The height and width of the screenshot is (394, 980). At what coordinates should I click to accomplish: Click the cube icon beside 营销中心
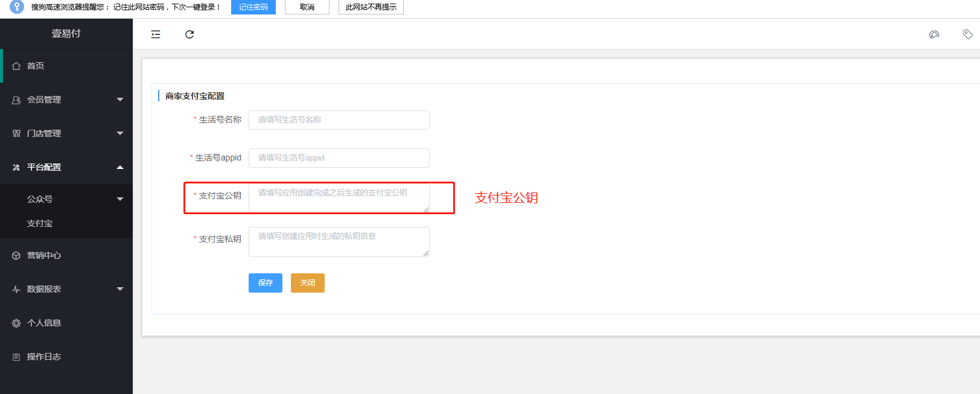[16, 255]
